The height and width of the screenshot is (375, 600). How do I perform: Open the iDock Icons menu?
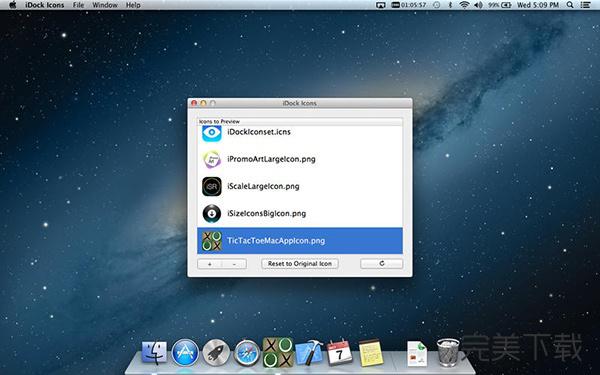pos(44,5)
